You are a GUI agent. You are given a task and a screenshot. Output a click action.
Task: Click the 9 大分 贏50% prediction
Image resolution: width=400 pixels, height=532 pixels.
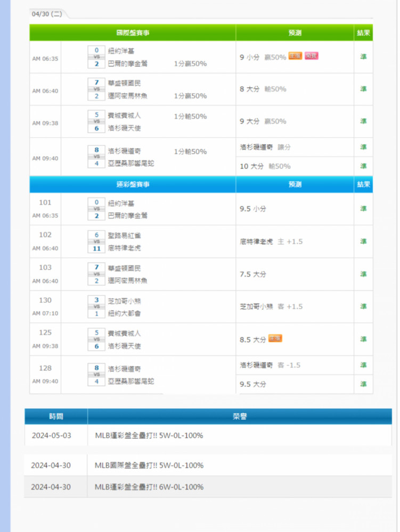click(x=263, y=121)
